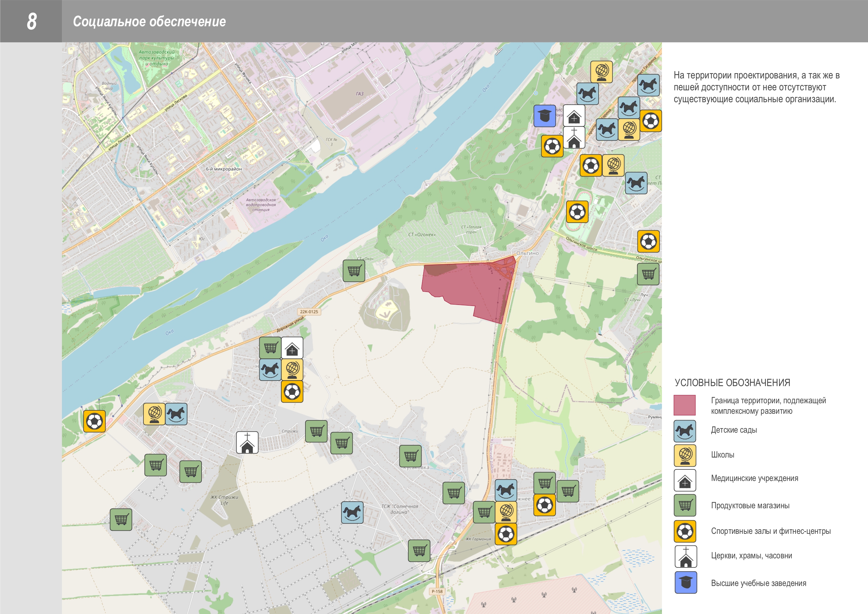
Task: Click the 22К-0125 road label
Action: [x=309, y=312]
